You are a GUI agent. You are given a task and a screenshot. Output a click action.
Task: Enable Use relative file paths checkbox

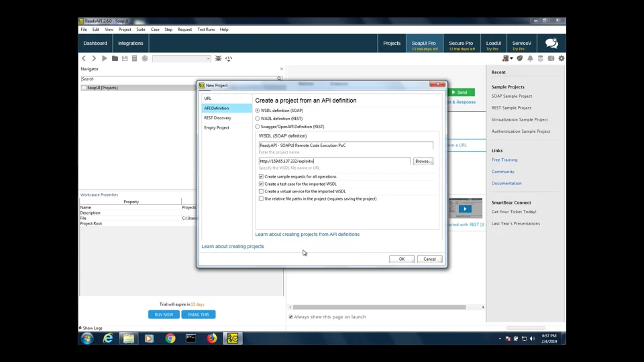pyautogui.click(x=261, y=198)
